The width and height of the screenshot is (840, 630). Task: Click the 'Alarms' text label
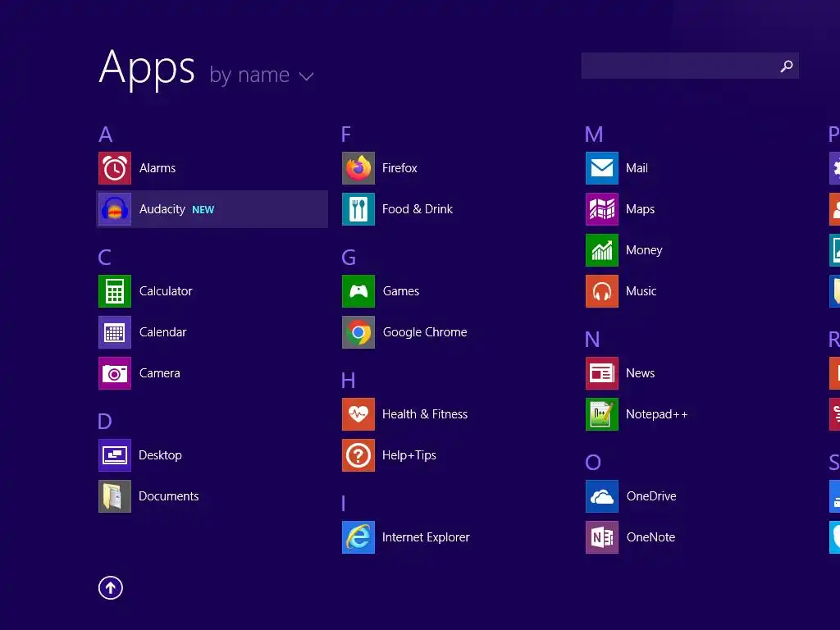tap(157, 168)
